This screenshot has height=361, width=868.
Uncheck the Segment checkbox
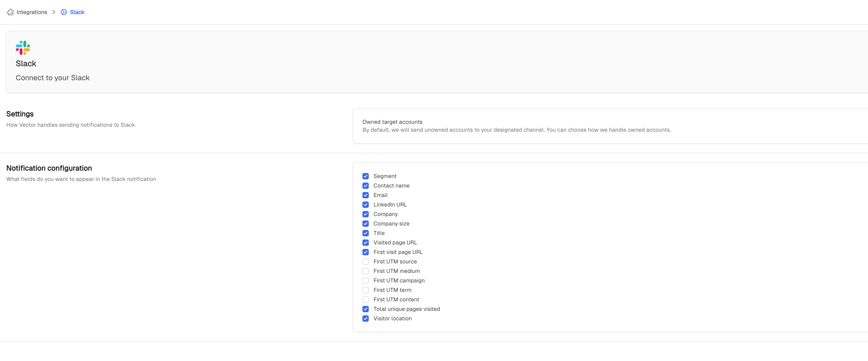tap(366, 176)
